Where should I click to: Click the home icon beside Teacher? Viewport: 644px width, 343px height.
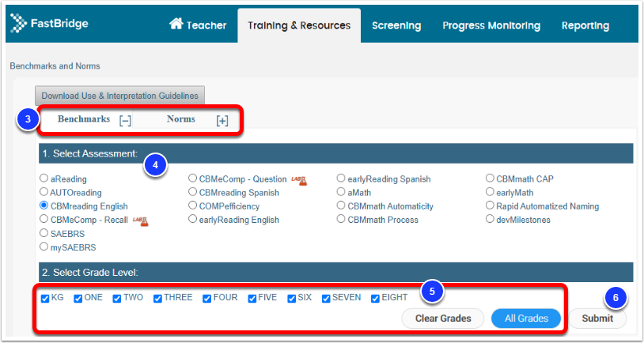coord(176,24)
